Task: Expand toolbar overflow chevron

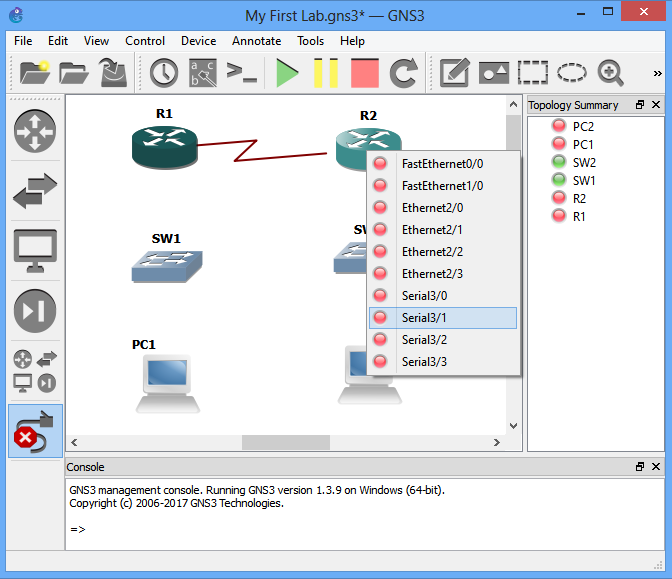Action: tap(657, 73)
